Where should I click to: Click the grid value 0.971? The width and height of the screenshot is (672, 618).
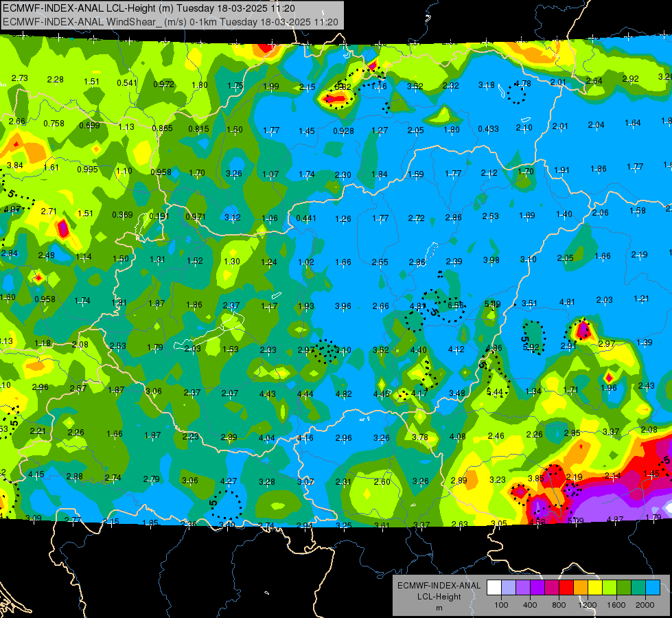[196, 217]
